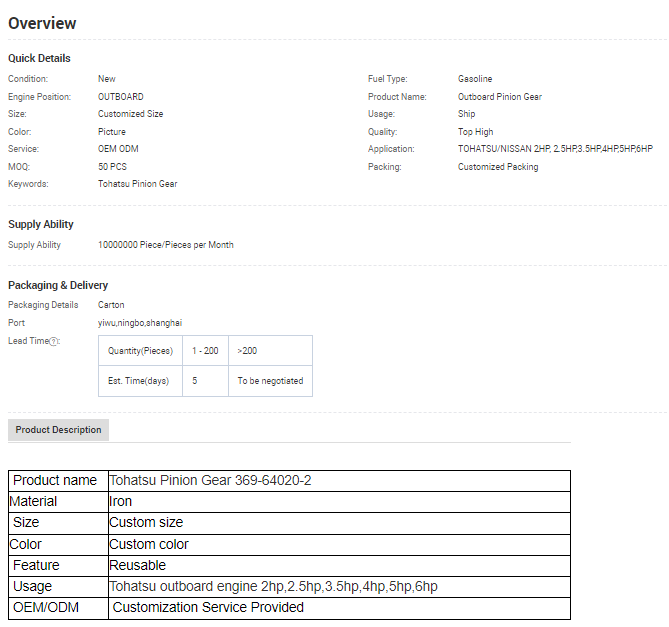Click the Lead Time help question-mark icon
The image size is (669, 627).
click(55, 342)
